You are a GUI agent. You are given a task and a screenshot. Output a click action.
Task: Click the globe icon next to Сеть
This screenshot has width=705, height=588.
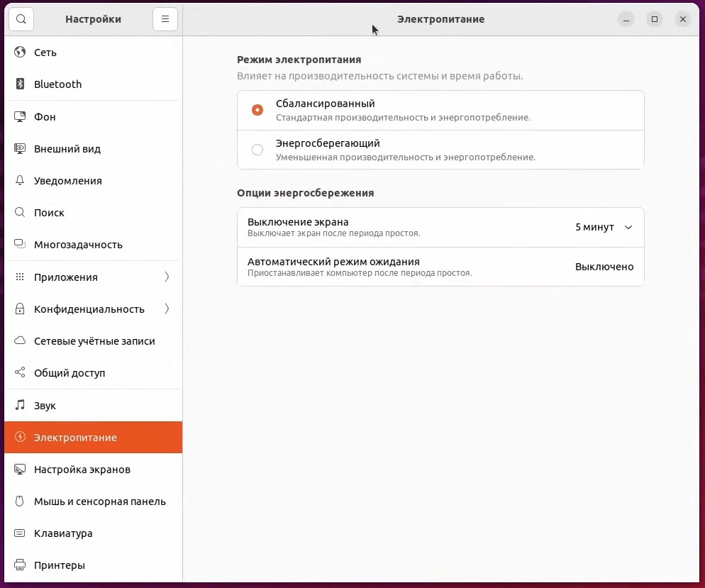pyautogui.click(x=20, y=52)
